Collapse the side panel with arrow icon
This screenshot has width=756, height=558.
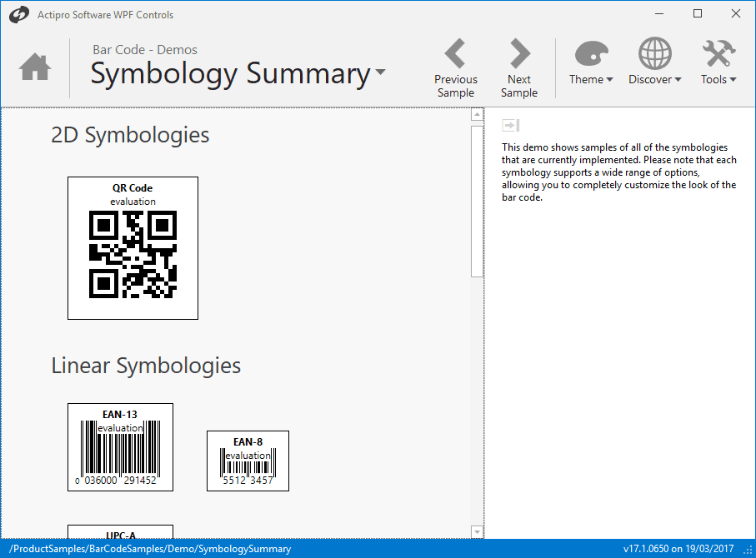click(511, 125)
